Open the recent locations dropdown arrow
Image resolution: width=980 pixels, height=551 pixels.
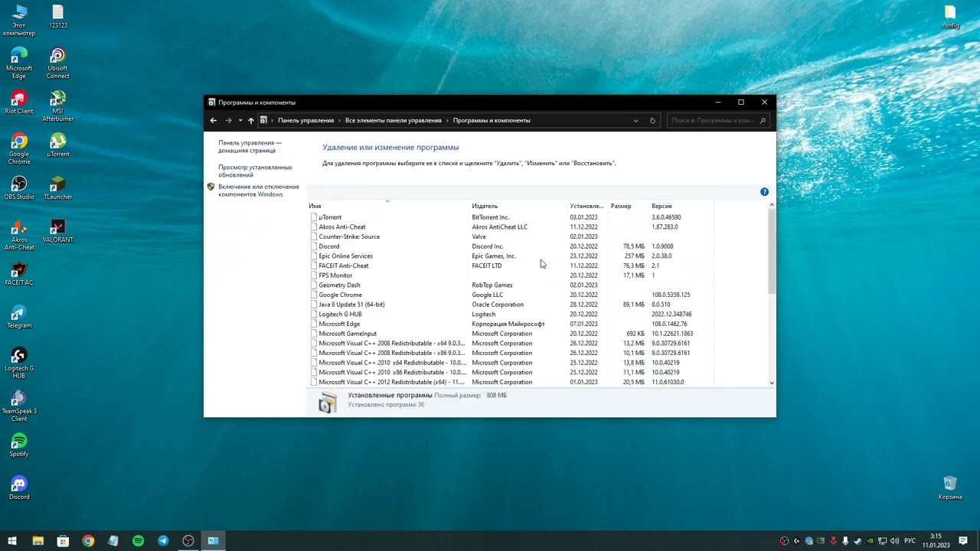pyautogui.click(x=240, y=120)
